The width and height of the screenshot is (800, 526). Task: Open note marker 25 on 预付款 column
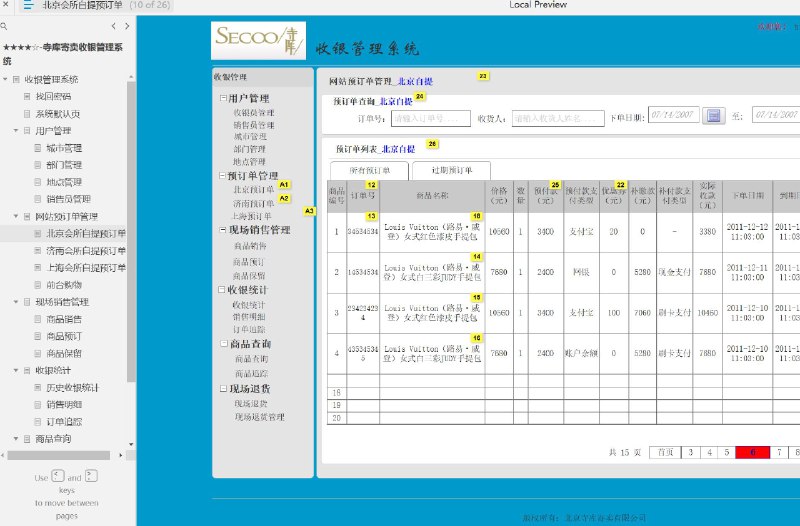pos(555,185)
